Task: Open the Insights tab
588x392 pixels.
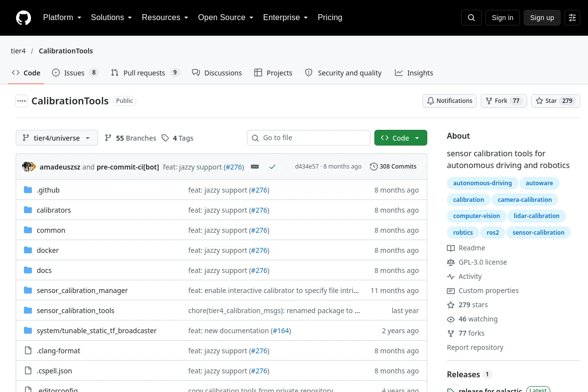Action: tap(414, 73)
